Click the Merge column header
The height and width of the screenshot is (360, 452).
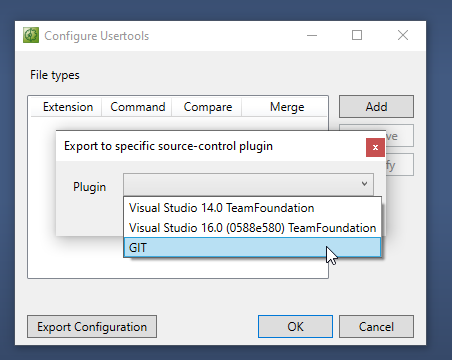pyautogui.click(x=287, y=107)
